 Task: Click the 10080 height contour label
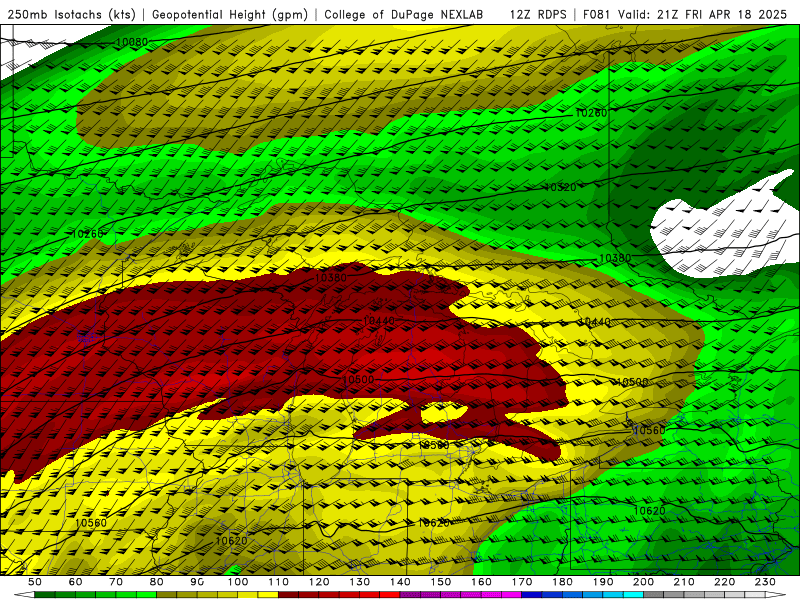[x=132, y=42]
